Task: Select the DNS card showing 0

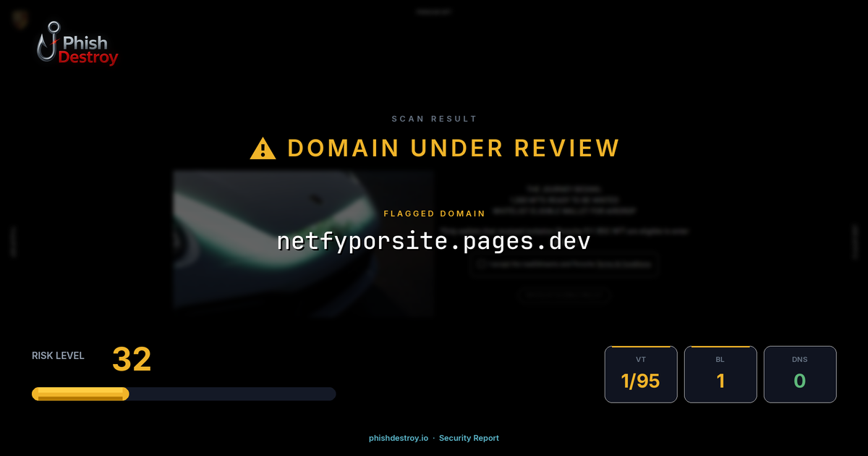Action: pos(800,374)
